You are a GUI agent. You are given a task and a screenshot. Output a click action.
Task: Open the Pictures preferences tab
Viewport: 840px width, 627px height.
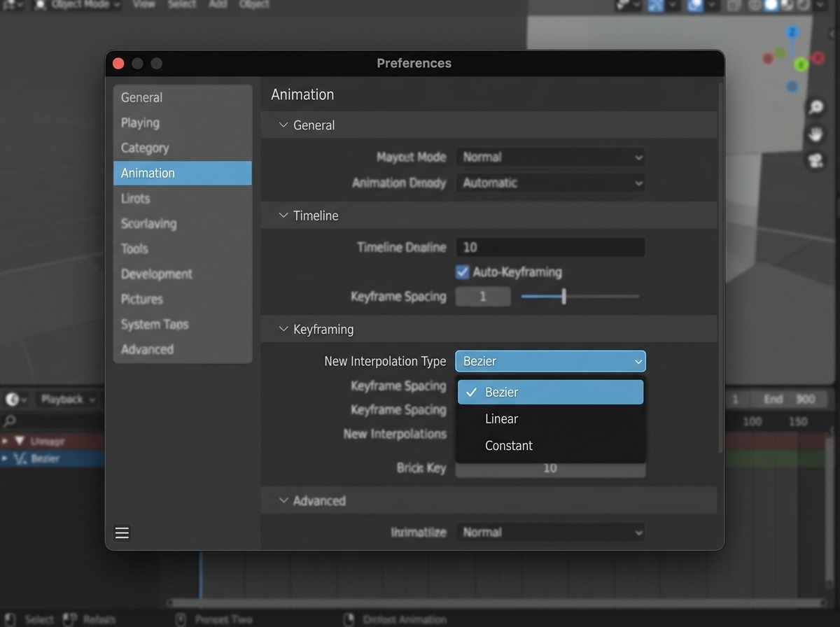point(182,299)
